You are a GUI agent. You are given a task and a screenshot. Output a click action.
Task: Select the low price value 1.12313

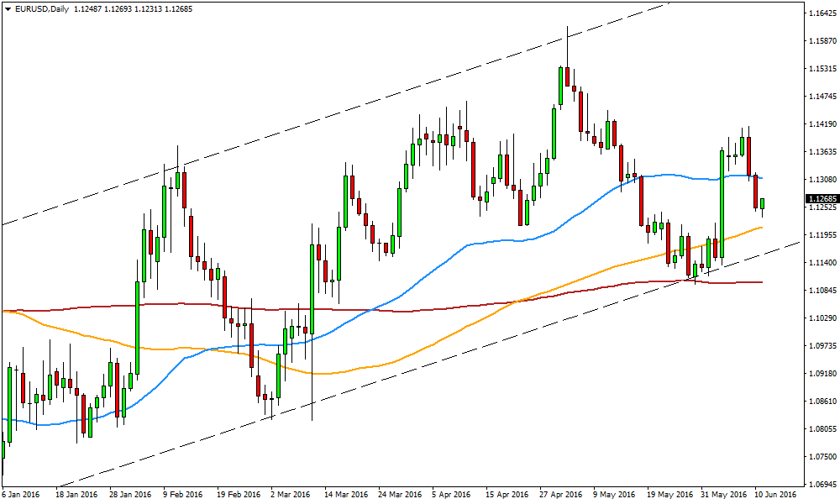pyautogui.click(x=147, y=9)
